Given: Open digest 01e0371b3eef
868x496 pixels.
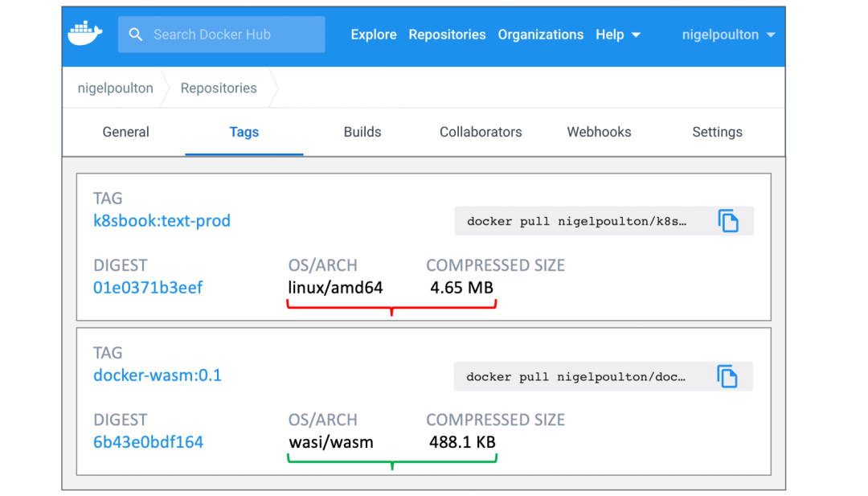Looking at the screenshot, I should [x=148, y=288].
